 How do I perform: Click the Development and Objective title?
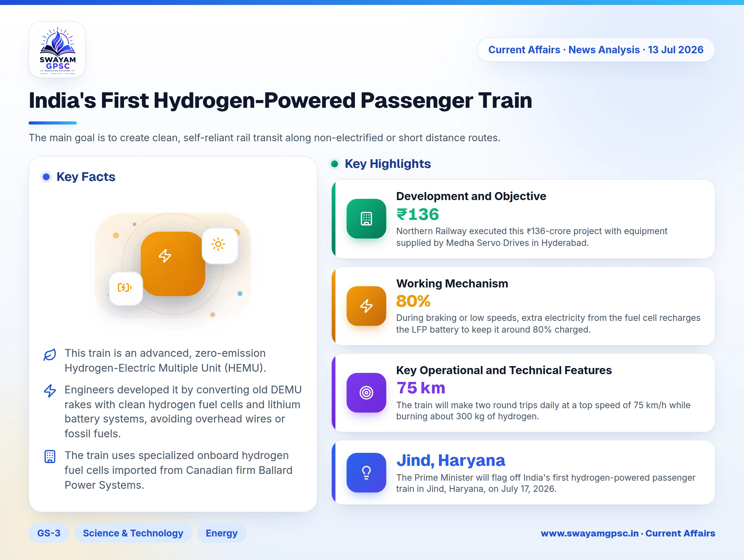tap(471, 196)
